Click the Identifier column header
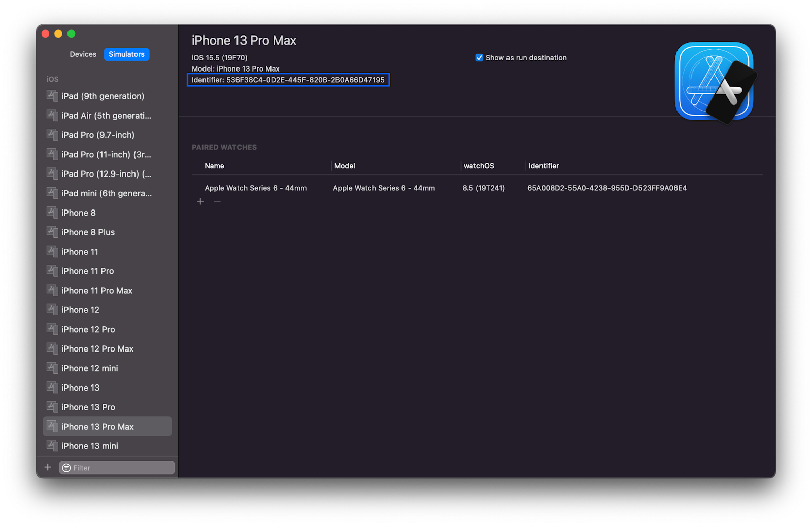 tap(544, 166)
